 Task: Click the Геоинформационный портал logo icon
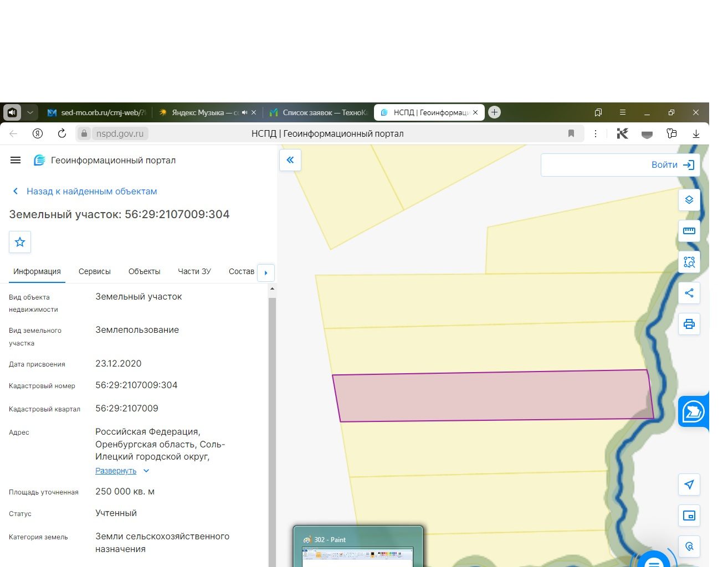[x=39, y=160]
